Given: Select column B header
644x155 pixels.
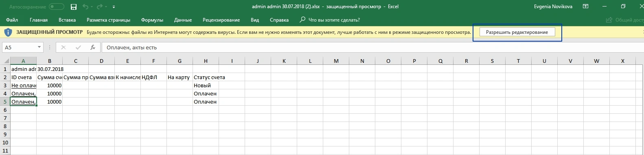Looking at the screenshot, I should [x=49, y=61].
